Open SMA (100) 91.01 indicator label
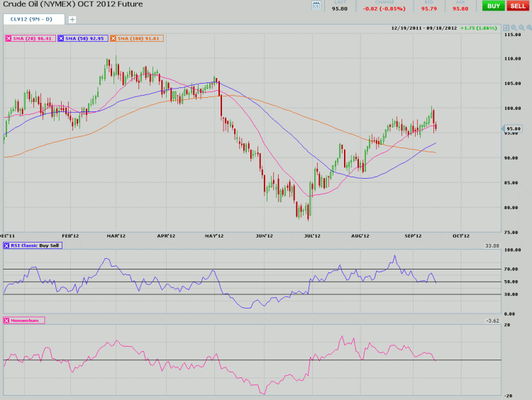Viewport: 532px width, 400px height. pyautogui.click(x=139, y=37)
